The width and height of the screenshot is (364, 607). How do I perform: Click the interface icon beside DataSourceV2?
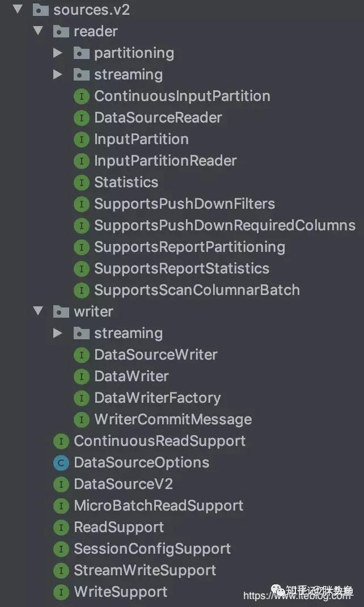point(61,484)
